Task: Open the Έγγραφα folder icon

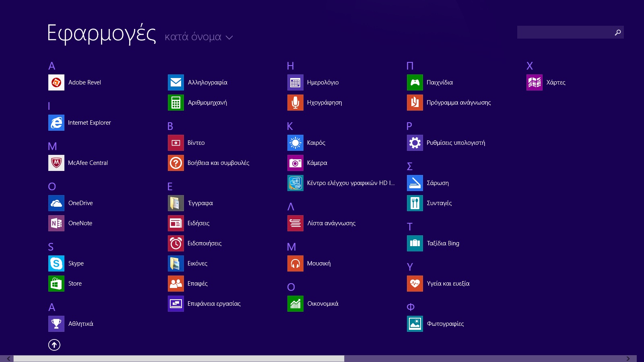Action: tap(176, 203)
